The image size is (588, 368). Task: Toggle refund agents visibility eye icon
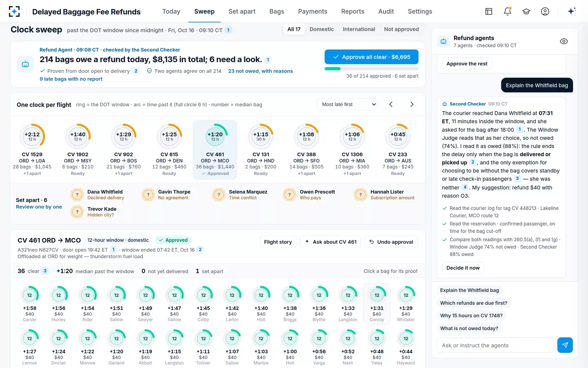(564, 41)
